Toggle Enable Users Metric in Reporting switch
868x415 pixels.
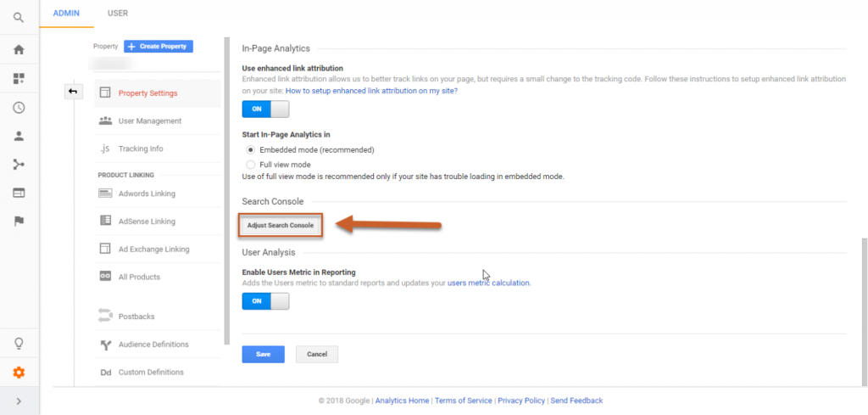[x=265, y=301]
